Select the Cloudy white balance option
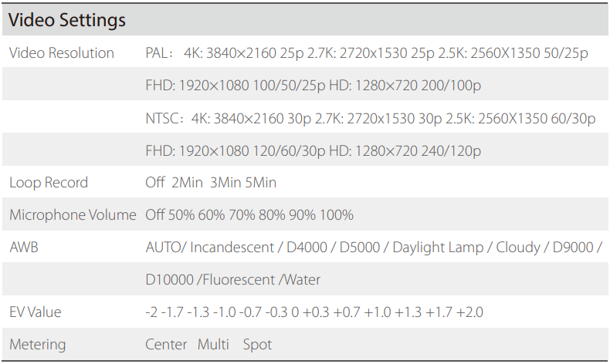This screenshot has height=364, width=610. (x=518, y=248)
